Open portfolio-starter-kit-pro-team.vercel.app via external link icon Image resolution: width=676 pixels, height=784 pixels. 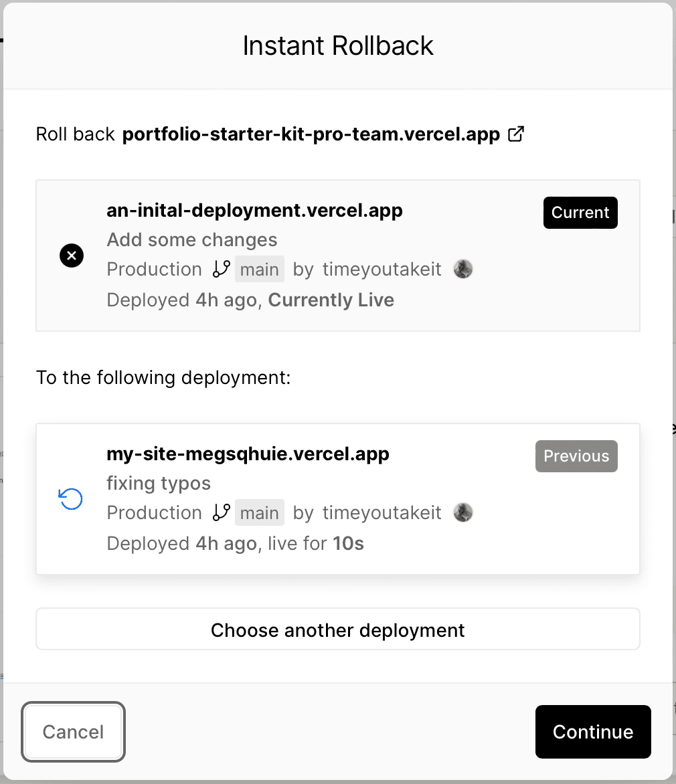[x=515, y=134]
